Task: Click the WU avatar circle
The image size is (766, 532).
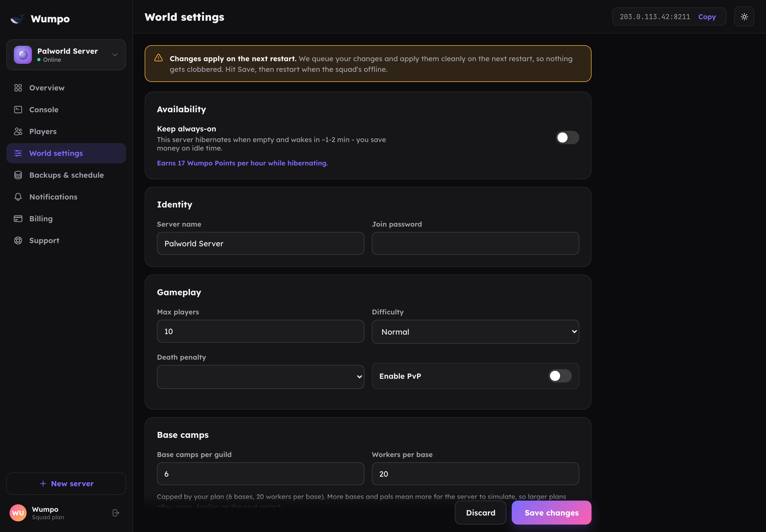Action: 18,513
